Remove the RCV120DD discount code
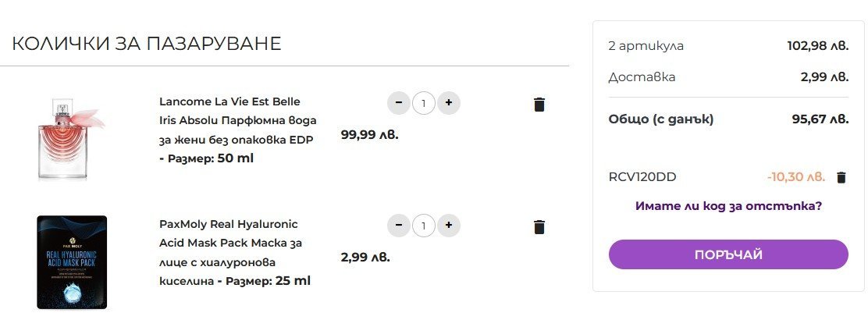The image size is (868, 320). (841, 177)
